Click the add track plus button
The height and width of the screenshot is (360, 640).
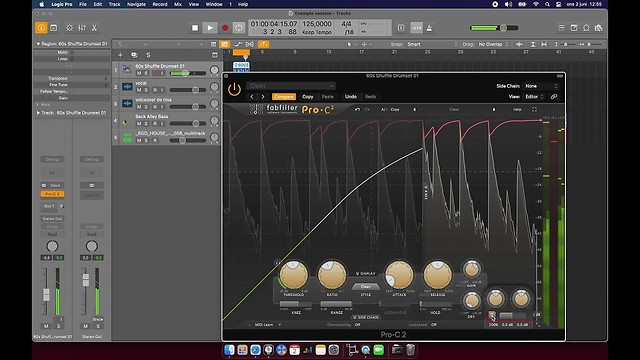click(x=120, y=55)
